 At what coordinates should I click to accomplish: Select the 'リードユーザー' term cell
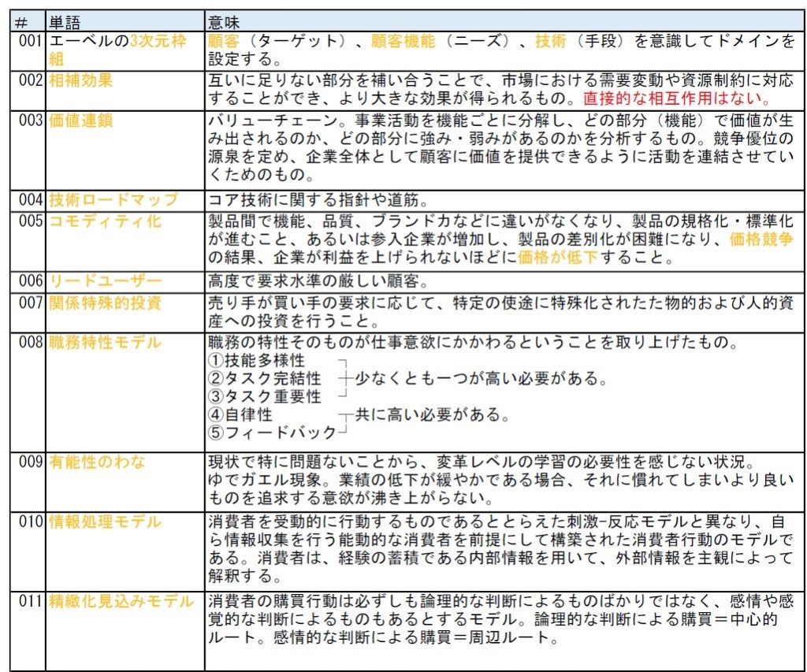click(105, 281)
